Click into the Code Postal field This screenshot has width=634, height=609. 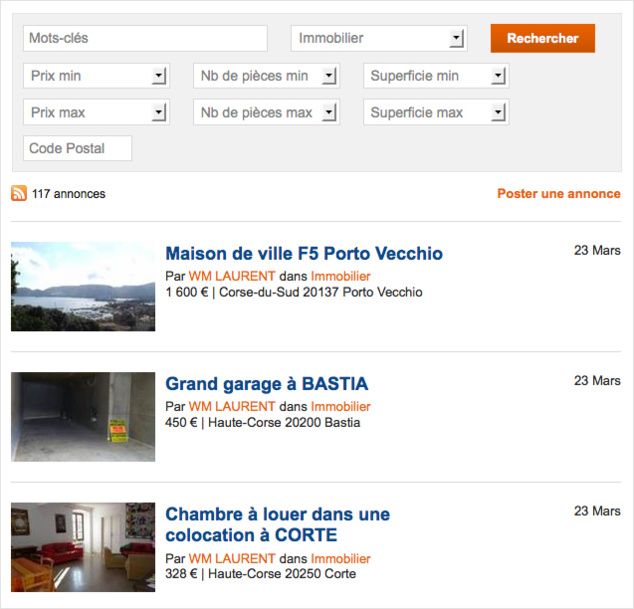coord(77,149)
